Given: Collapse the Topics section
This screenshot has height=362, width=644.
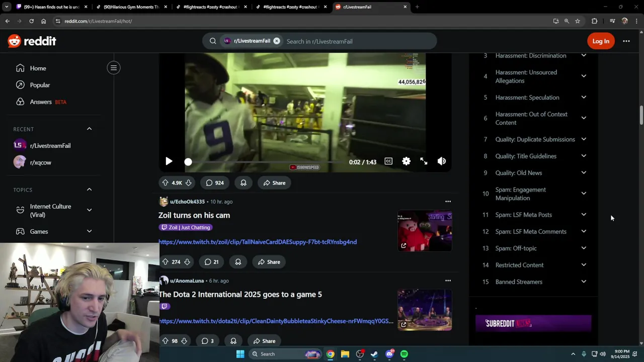Looking at the screenshot, I should pyautogui.click(x=89, y=190).
